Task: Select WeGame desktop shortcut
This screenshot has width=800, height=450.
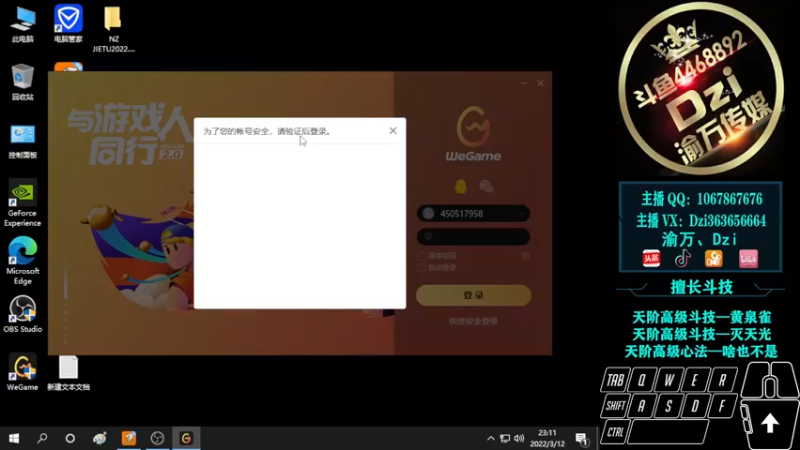Action: (22, 372)
